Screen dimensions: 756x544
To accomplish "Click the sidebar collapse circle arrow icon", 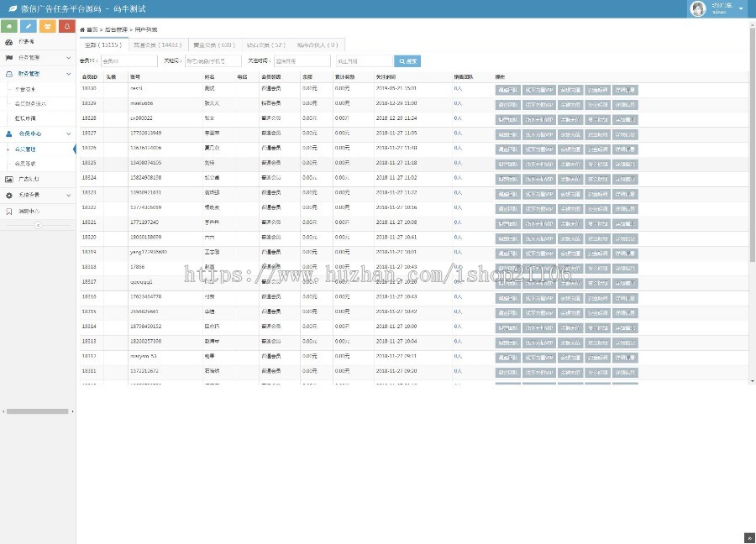I will [x=38, y=225].
